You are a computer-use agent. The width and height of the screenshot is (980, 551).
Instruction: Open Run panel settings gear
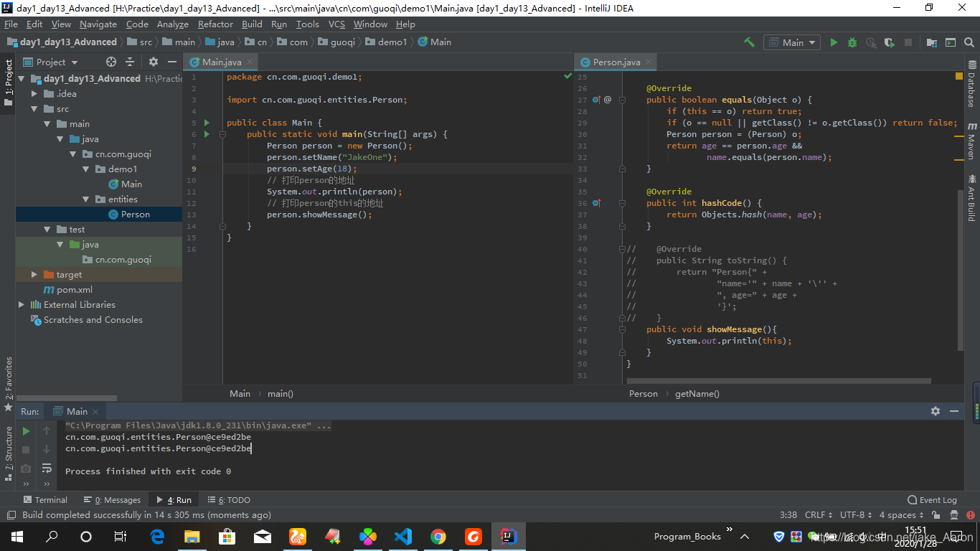935,411
